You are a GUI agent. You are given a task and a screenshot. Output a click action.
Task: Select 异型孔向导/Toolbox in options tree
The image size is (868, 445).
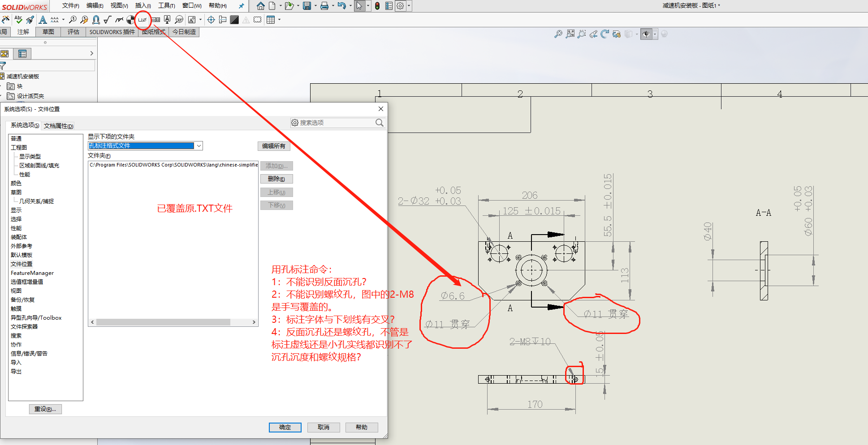click(36, 318)
